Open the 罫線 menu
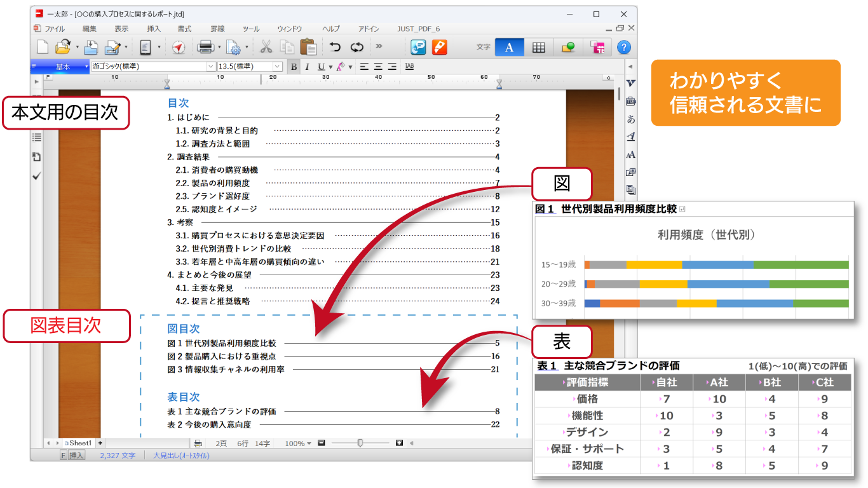This screenshot has width=868, height=488. 217,29
